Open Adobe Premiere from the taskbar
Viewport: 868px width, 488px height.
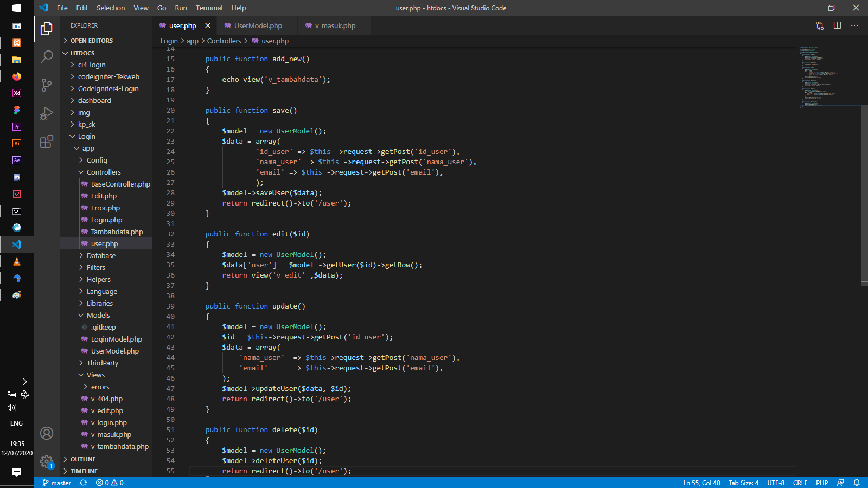pos(17,127)
